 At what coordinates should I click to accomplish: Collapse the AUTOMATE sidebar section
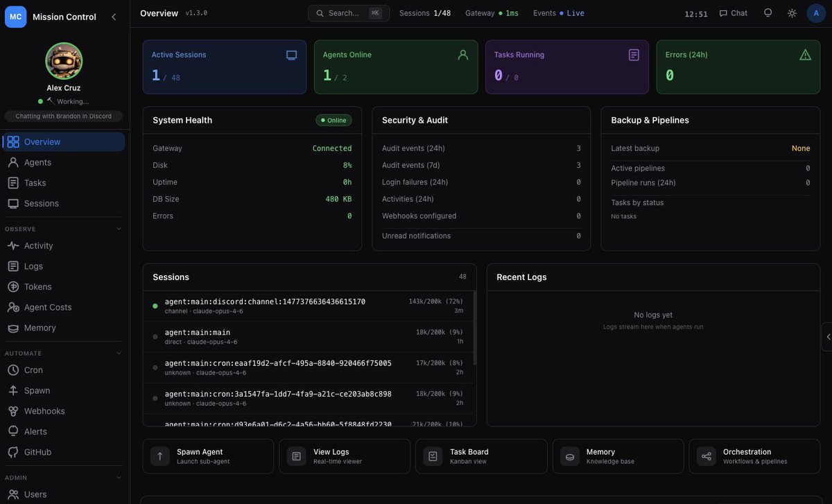118,353
